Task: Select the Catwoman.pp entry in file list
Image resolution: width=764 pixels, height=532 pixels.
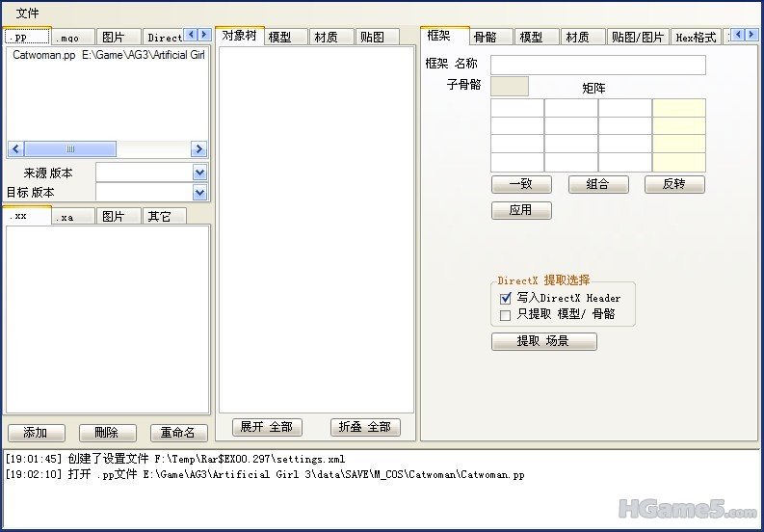Action: tap(44, 56)
